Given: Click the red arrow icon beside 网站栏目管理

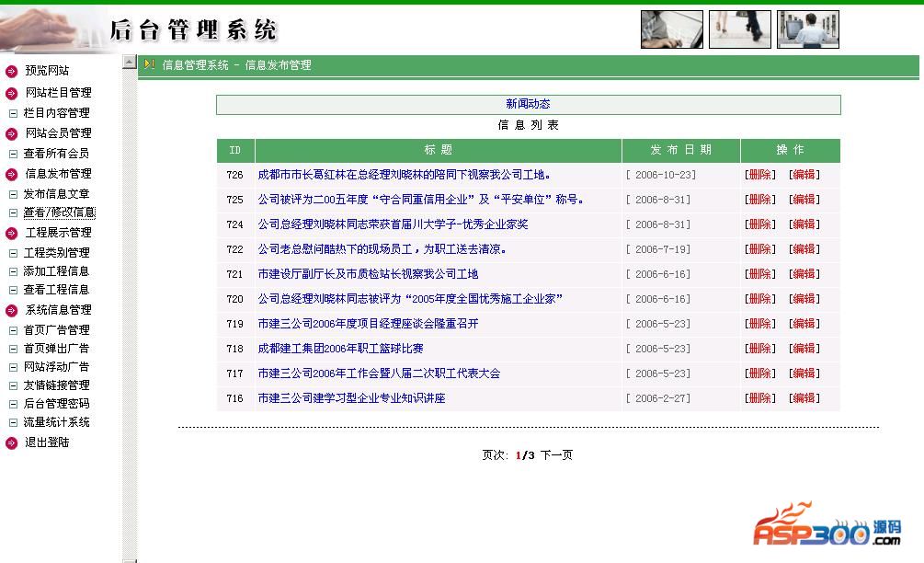Looking at the screenshot, I should (x=11, y=93).
